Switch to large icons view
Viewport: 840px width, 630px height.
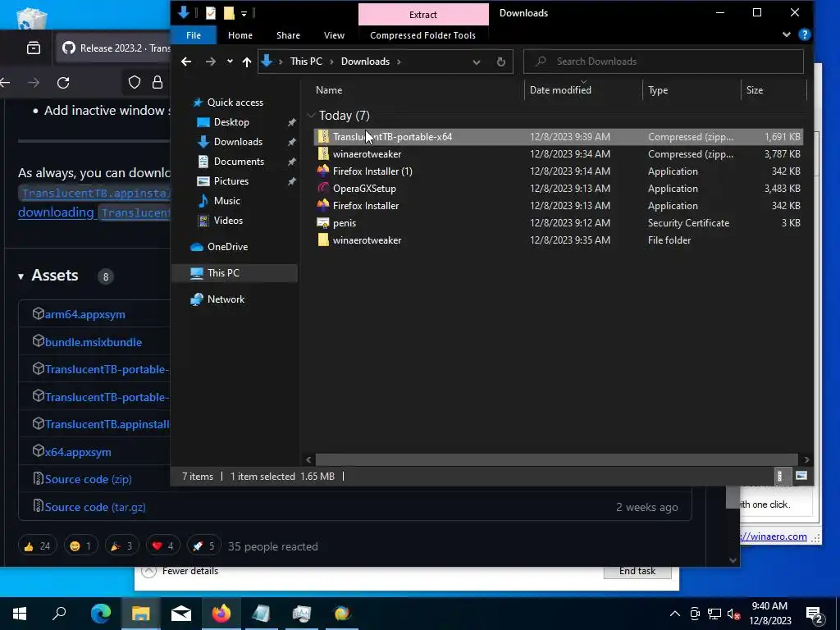801,476
